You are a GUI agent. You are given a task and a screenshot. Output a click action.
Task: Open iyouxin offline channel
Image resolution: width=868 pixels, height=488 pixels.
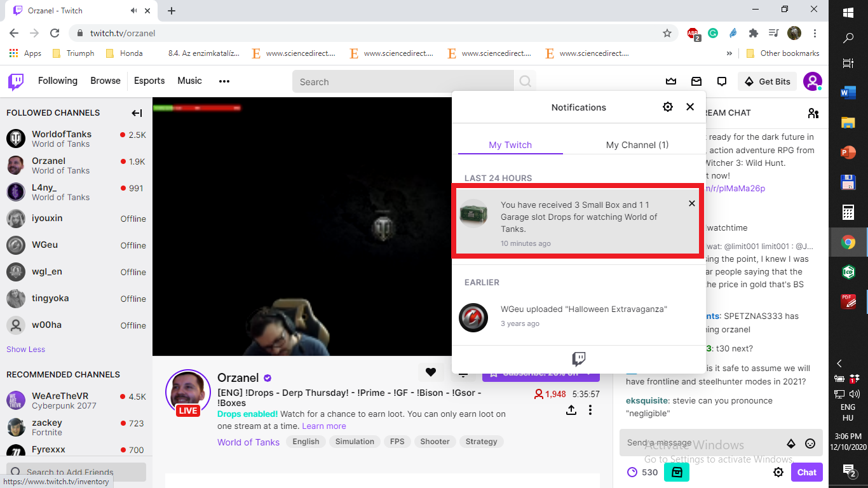pyautogui.click(x=76, y=219)
